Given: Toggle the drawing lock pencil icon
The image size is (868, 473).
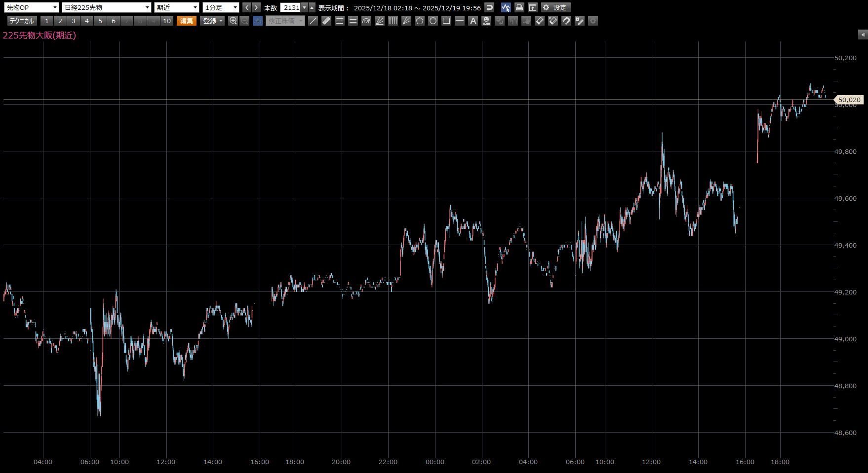Looking at the screenshot, I should 580,21.
